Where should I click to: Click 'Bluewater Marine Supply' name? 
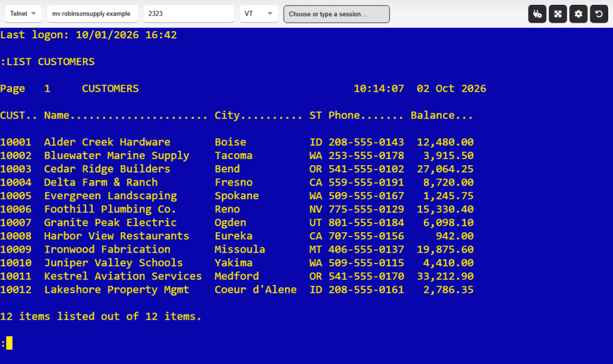tap(117, 156)
